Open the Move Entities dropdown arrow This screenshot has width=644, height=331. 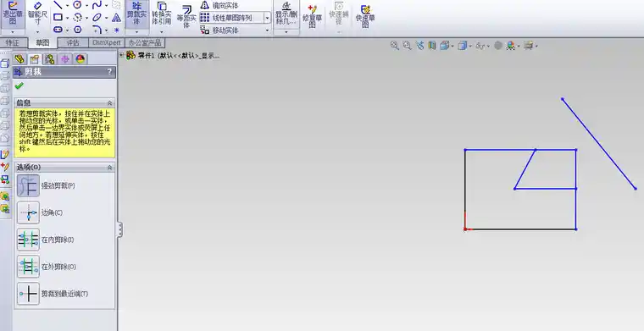click(268, 30)
